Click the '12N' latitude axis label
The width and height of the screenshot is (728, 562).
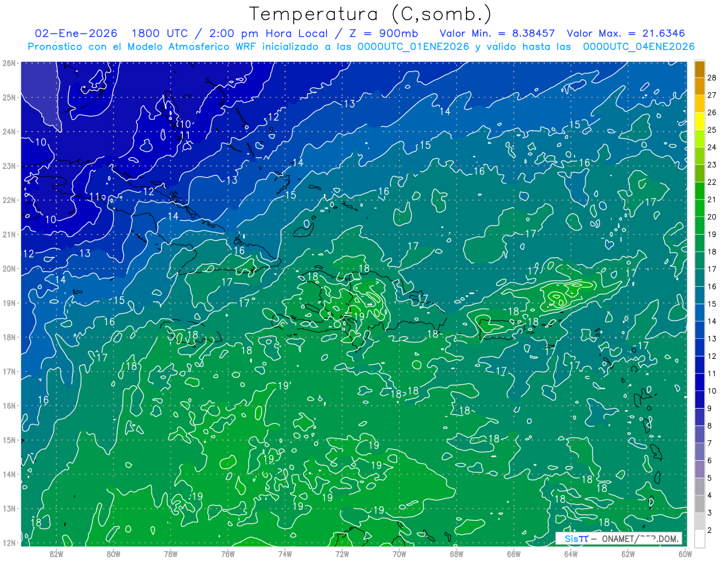(9, 543)
